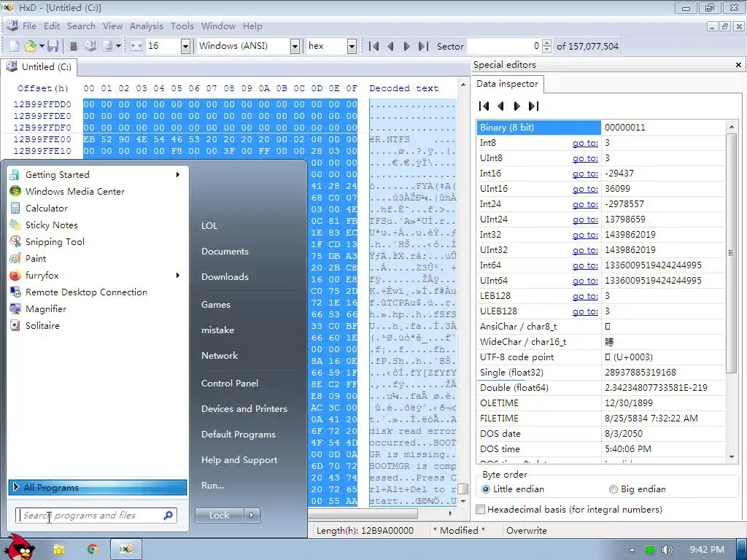
Task: Click 'go to:' link for UInt32
Action: pyautogui.click(x=585, y=250)
